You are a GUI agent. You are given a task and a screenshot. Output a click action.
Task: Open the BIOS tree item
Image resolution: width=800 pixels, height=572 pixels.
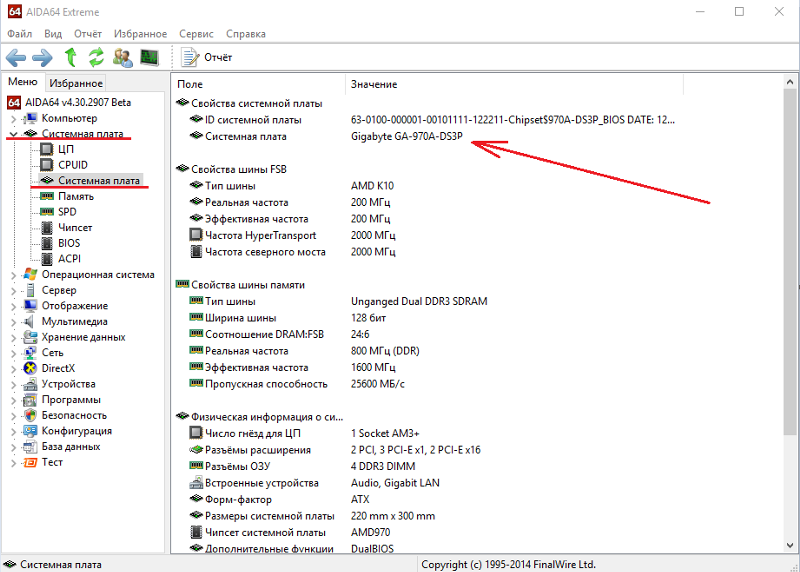(x=69, y=243)
